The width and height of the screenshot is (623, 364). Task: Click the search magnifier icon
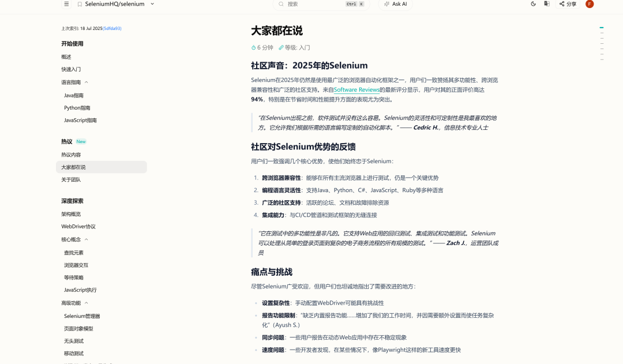(x=282, y=4)
